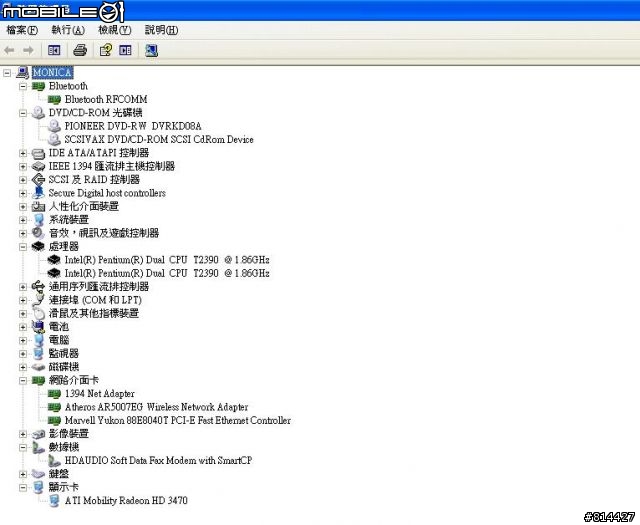Click the Back arrow toolbar button
The height and width of the screenshot is (525, 640).
tap(9, 50)
